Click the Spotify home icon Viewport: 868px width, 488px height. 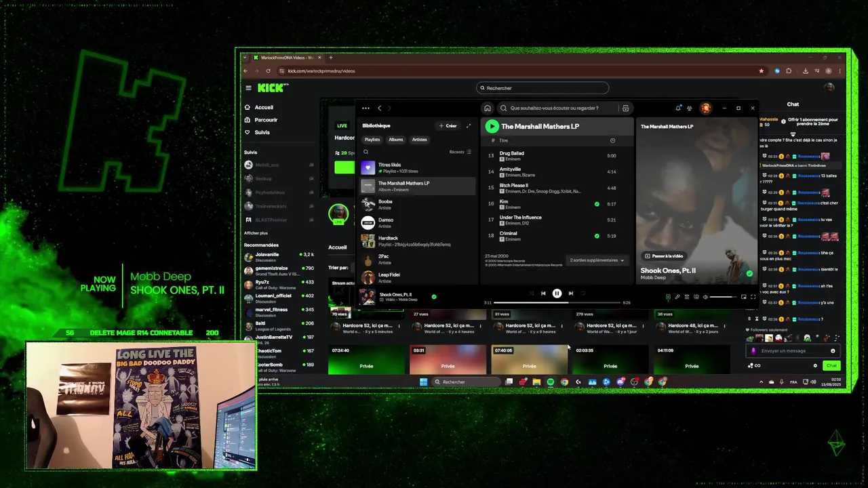coord(487,108)
